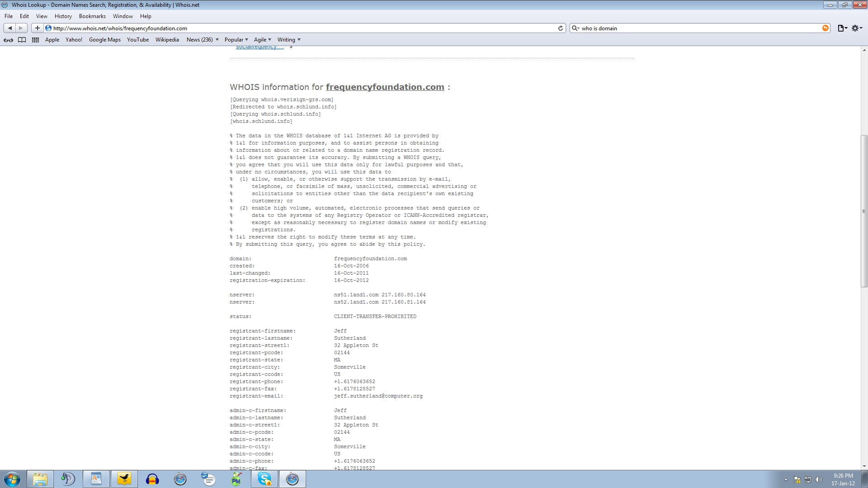The image size is (868, 488).
Task: Show all bookmarks with the book icon
Action: click(x=22, y=40)
